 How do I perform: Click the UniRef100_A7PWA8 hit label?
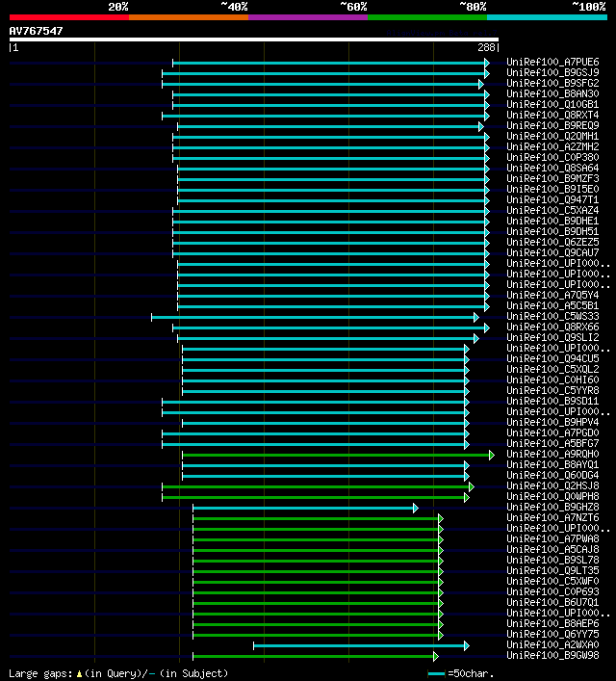pyautogui.click(x=552, y=538)
